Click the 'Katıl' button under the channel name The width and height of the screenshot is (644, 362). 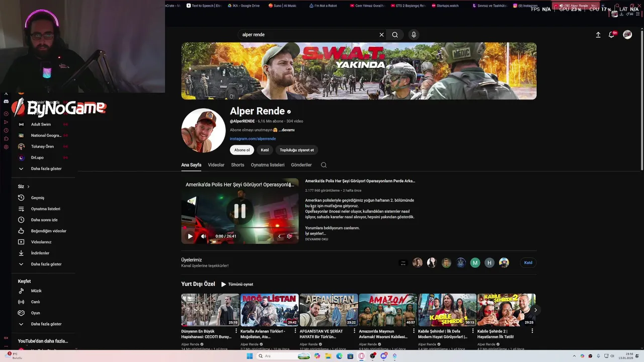coord(265,150)
